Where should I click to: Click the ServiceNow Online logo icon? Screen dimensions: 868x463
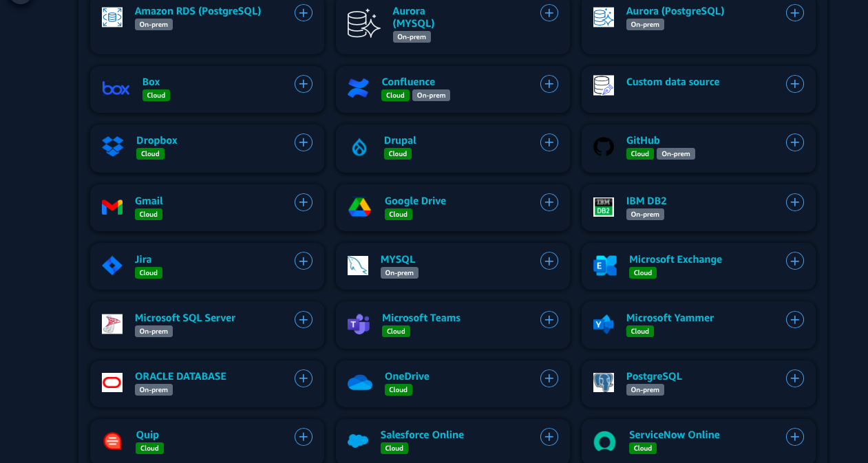(x=605, y=441)
